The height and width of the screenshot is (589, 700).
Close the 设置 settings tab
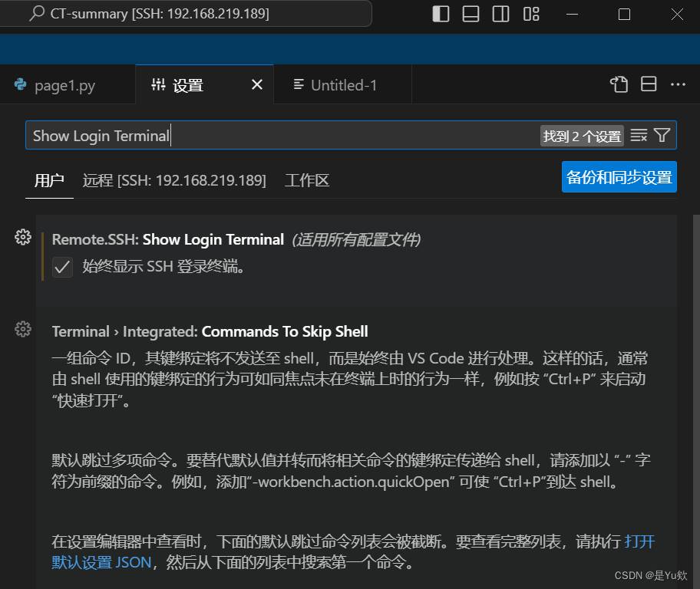tap(256, 84)
